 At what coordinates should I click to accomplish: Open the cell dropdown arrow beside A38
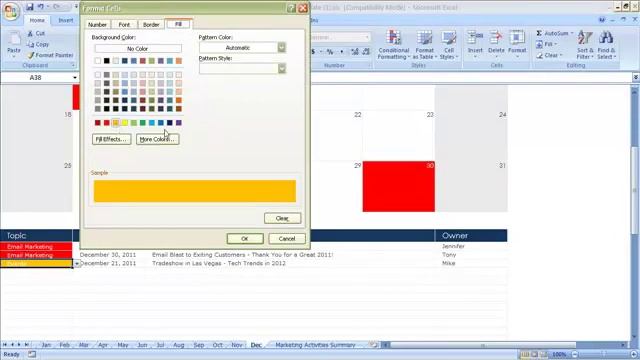pyautogui.click(x=76, y=264)
